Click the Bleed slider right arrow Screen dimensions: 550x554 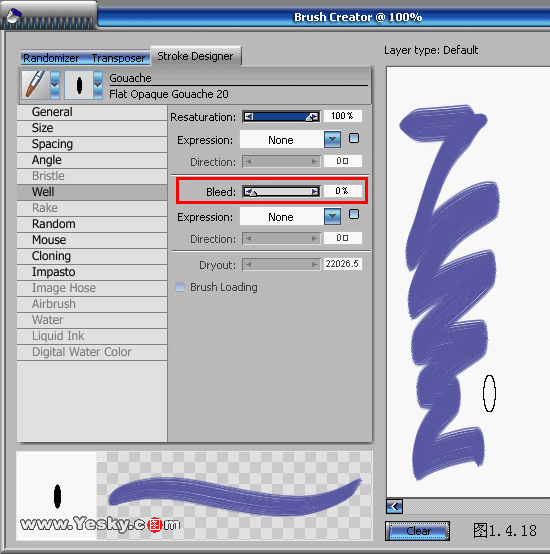pos(314,191)
